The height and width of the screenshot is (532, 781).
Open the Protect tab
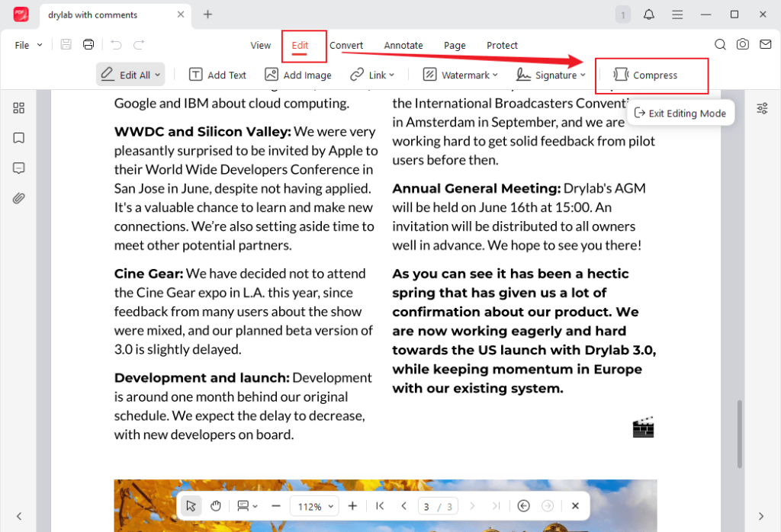click(x=502, y=46)
